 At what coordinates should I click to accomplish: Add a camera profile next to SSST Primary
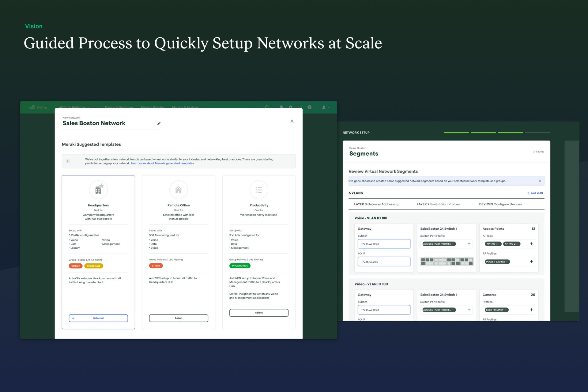[531, 310]
